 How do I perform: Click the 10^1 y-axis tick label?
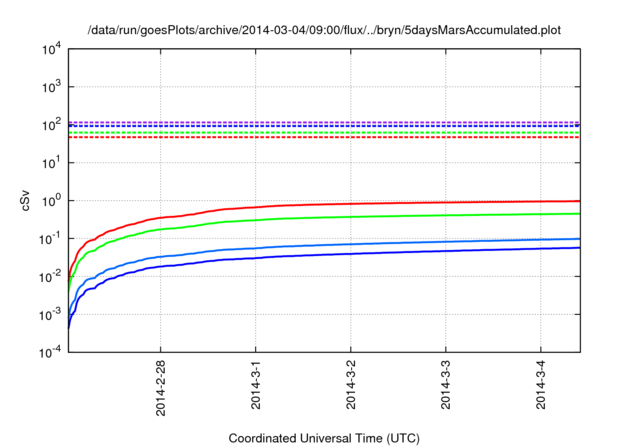pyautogui.click(x=51, y=162)
